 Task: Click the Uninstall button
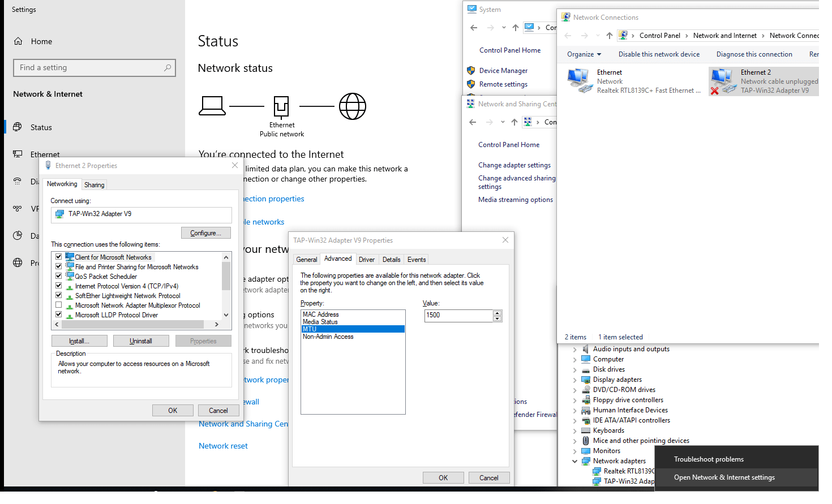tap(141, 341)
